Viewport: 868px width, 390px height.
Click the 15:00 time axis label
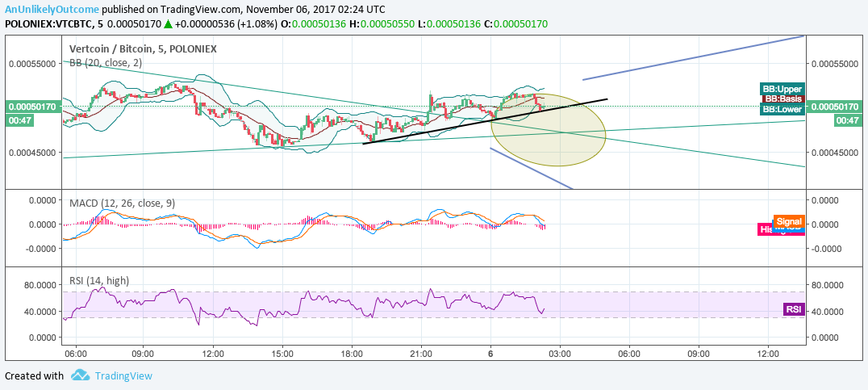tap(282, 353)
